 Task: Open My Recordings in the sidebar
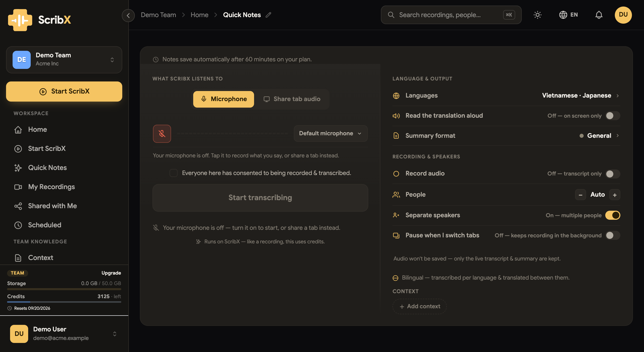(x=51, y=187)
